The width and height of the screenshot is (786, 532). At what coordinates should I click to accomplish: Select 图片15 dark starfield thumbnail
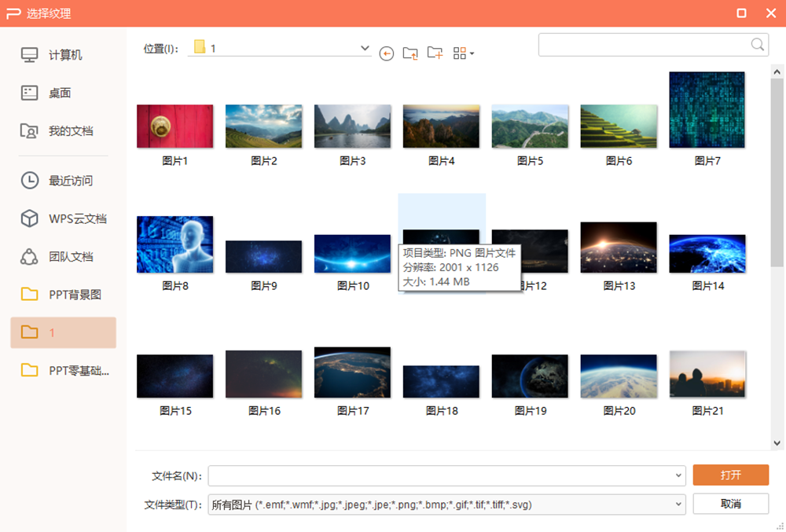pyautogui.click(x=175, y=376)
